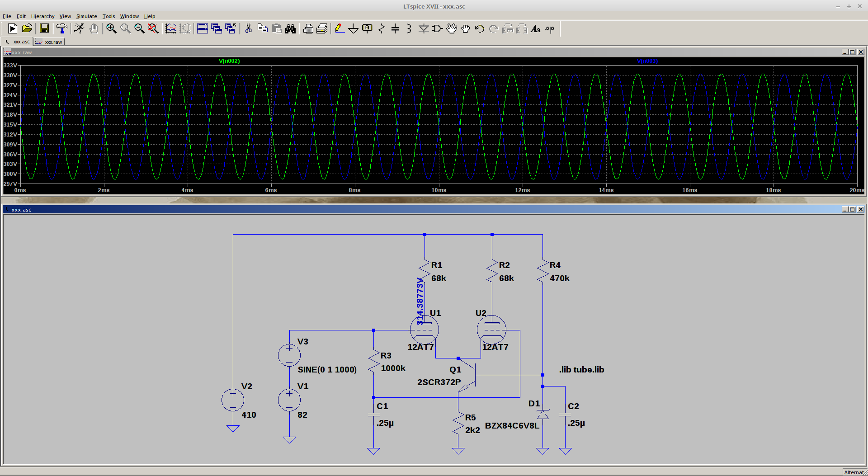The width and height of the screenshot is (868, 476).
Task: Select the SPICE directive .op tool
Action: point(550,28)
